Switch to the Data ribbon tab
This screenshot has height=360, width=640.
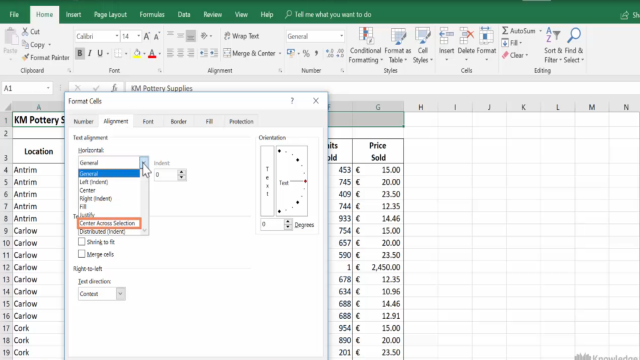(x=184, y=15)
